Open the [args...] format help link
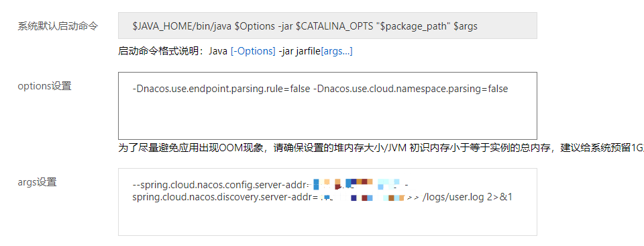644x246 pixels. [x=336, y=52]
